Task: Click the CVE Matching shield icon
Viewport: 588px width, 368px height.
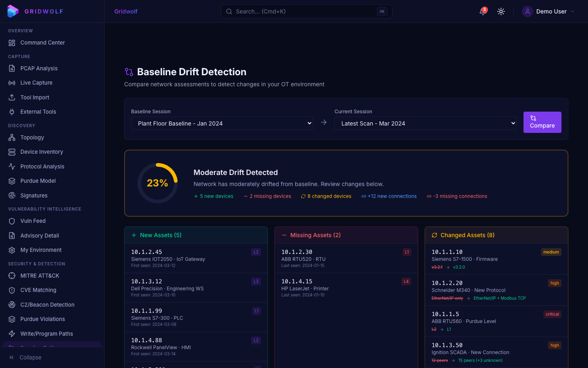Action: [x=12, y=290]
